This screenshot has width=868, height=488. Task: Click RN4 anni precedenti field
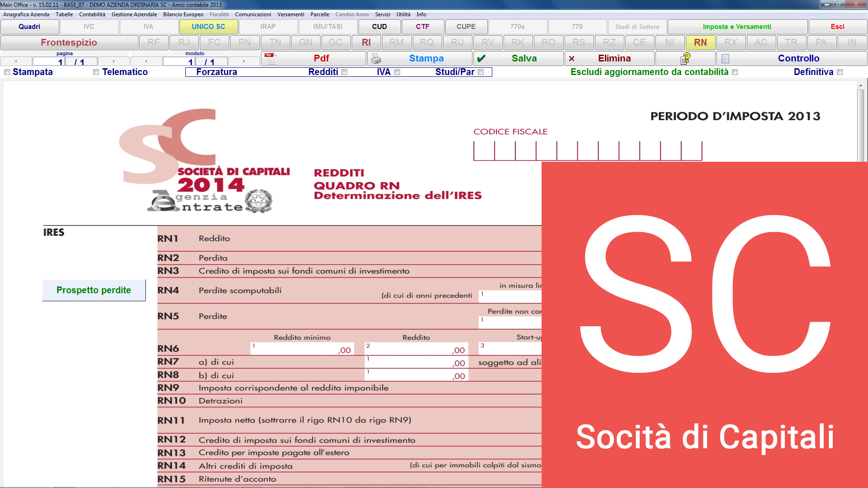[x=510, y=296]
